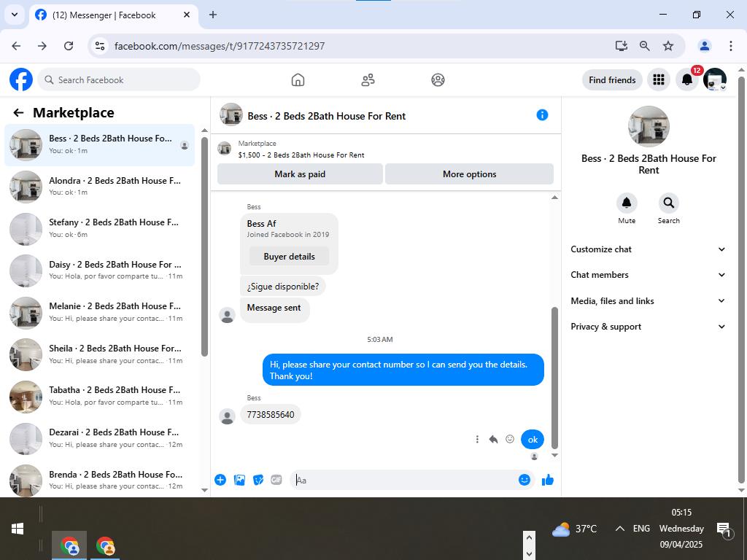The width and height of the screenshot is (747, 560).
Task: Reply to the ok message
Action: 493,439
